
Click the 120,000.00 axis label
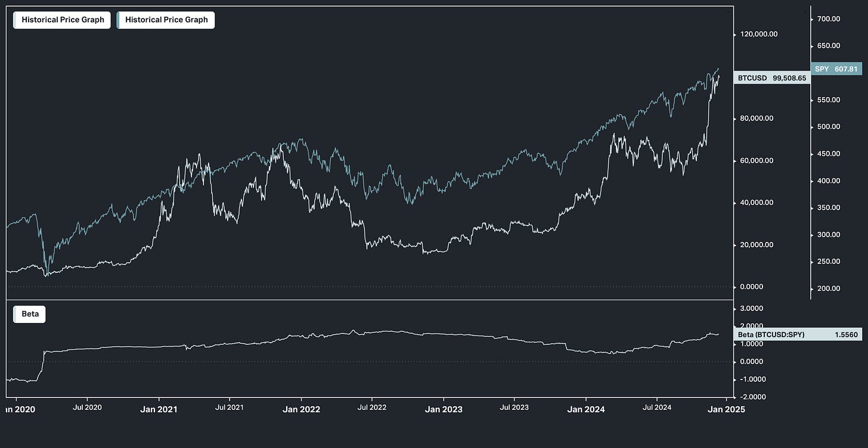click(759, 34)
